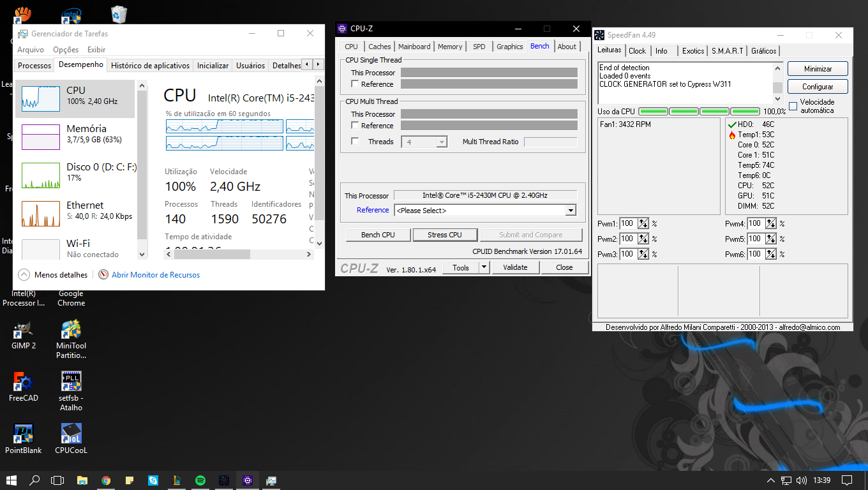This screenshot has width=868, height=490.
Task: Select Ethernet in Task Manager sidebar
Action: (75, 214)
